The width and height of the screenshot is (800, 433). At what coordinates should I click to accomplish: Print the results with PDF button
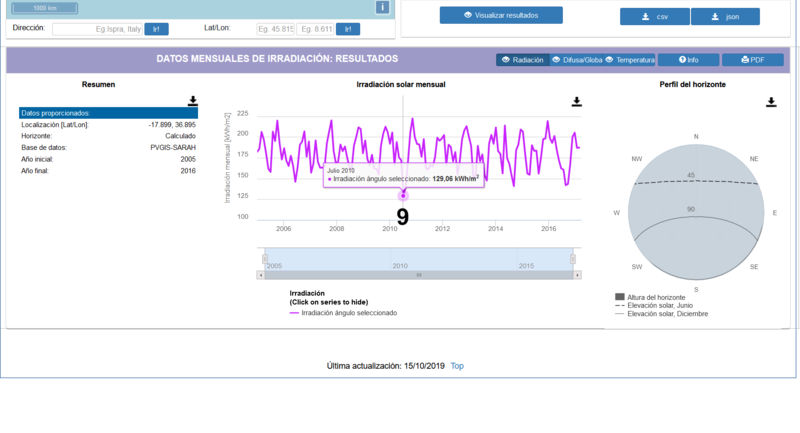click(x=753, y=60)
